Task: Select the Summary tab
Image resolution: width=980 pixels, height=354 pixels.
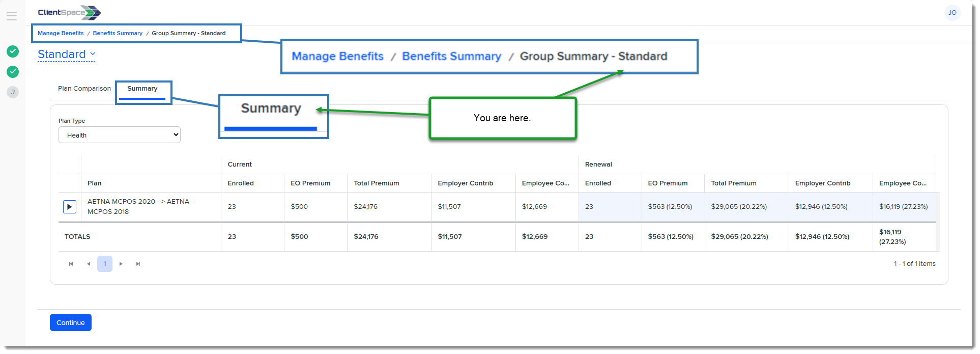Action: [142, 89]
